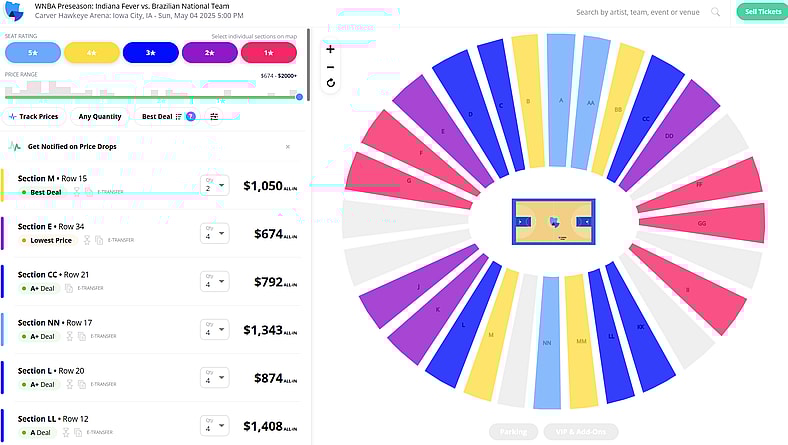Screen dimensions: 788x445
Task: Open the Best Deal sort dropdown
Action: click(x=160, y=117)
